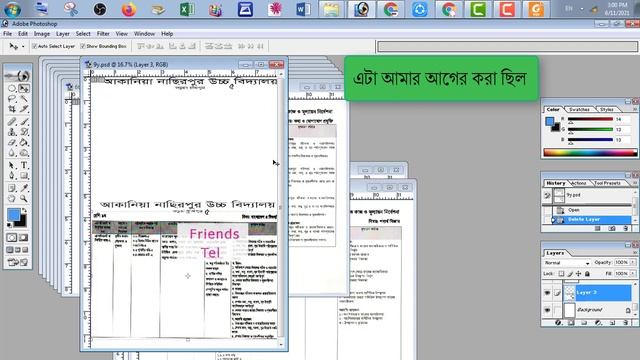Create new snapshot in History panel
Screen dimensions: 640x360
(612, 229)
